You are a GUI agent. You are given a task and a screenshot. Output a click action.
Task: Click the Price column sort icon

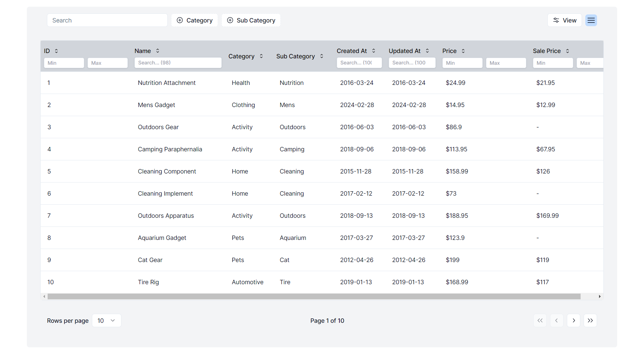click(463, 51)
